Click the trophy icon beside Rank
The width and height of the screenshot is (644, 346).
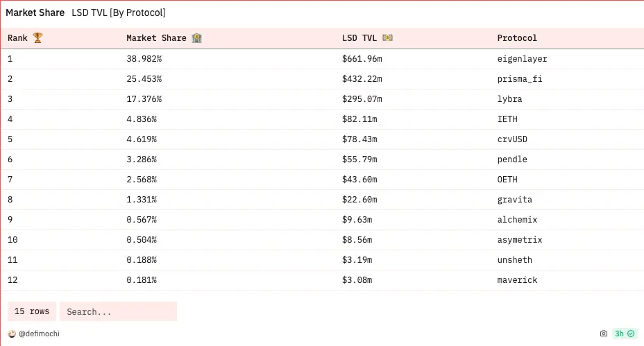(x=37, y=37)
